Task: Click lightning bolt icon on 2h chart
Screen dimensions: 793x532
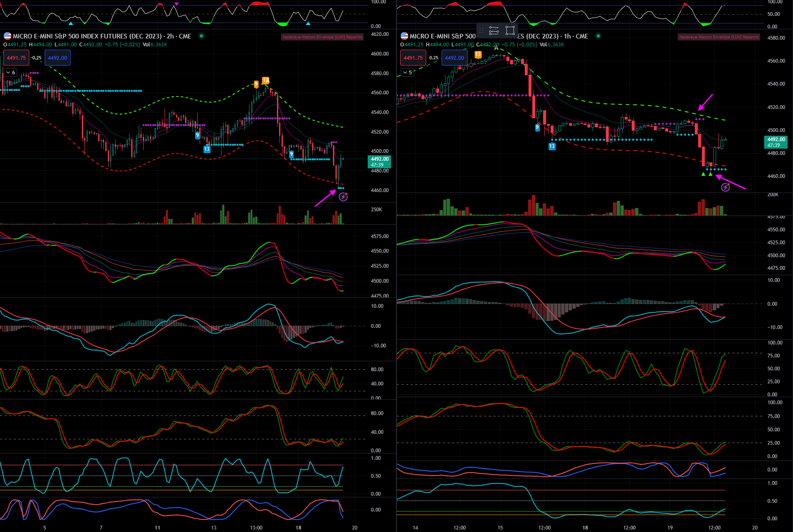Action: (343, 197)
